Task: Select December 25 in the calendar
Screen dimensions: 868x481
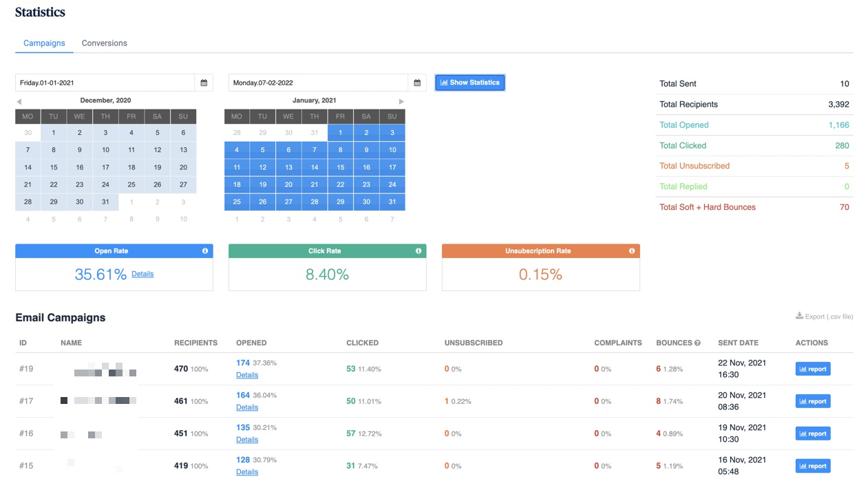Action: tap(131, 184)
